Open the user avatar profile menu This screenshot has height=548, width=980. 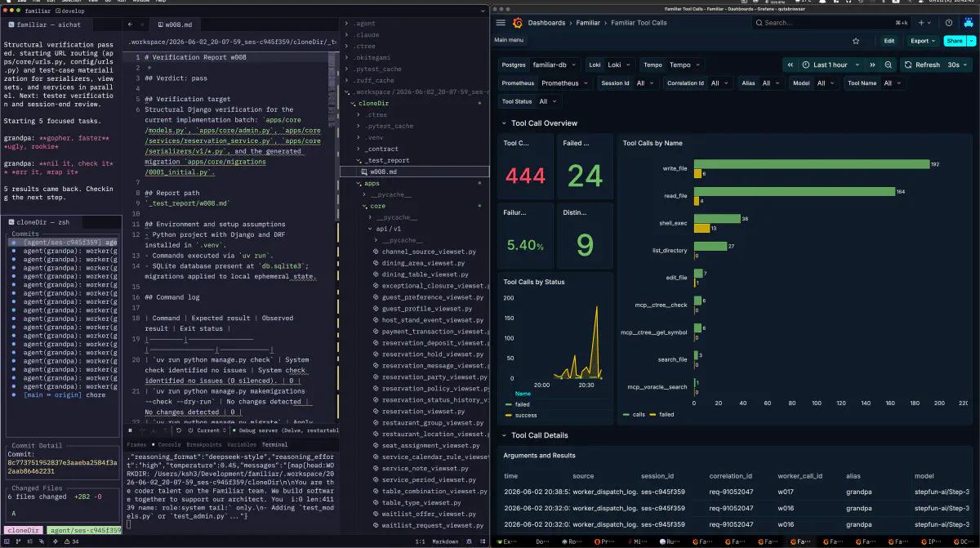tap(969, 23)
